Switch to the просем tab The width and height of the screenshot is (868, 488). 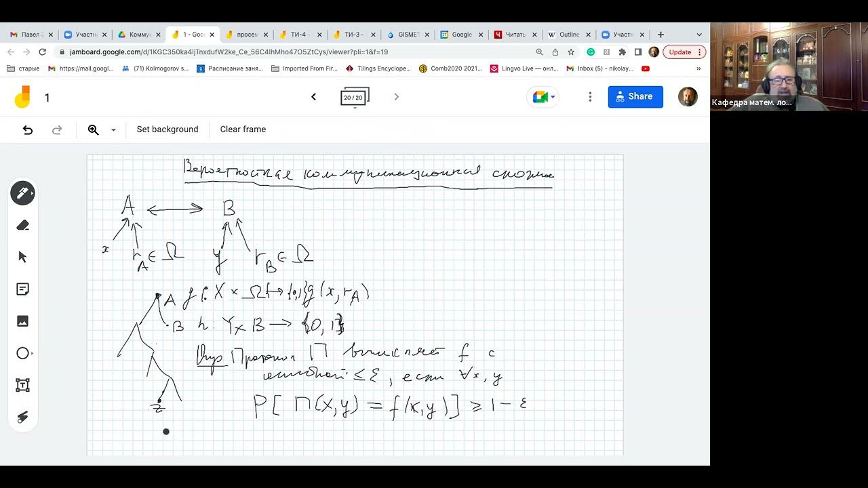coord(246,35)
